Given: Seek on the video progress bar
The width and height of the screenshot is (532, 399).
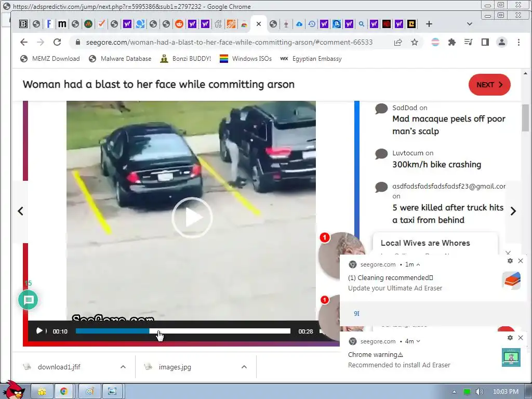Looking at the screenshot, I should tap(183, 331).
